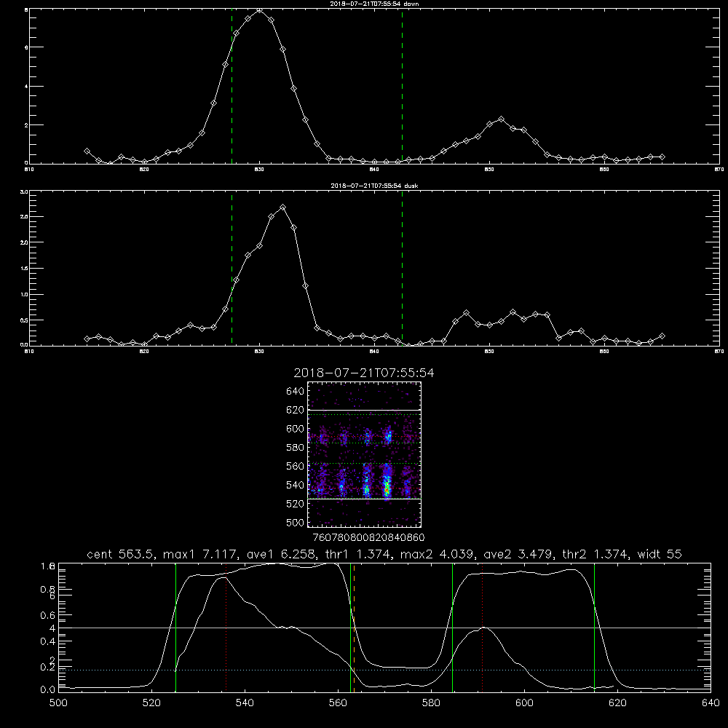Click y-axis label 620 beside the heatmap
The height and width of the screenshot is (728, 728).
tap(296, 410)
